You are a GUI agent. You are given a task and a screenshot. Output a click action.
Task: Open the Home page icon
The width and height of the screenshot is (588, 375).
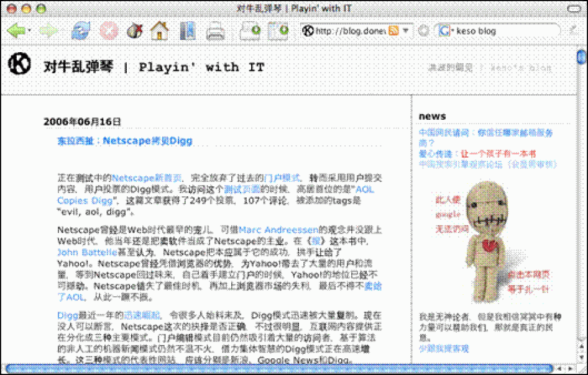click(x=160, y=30)
